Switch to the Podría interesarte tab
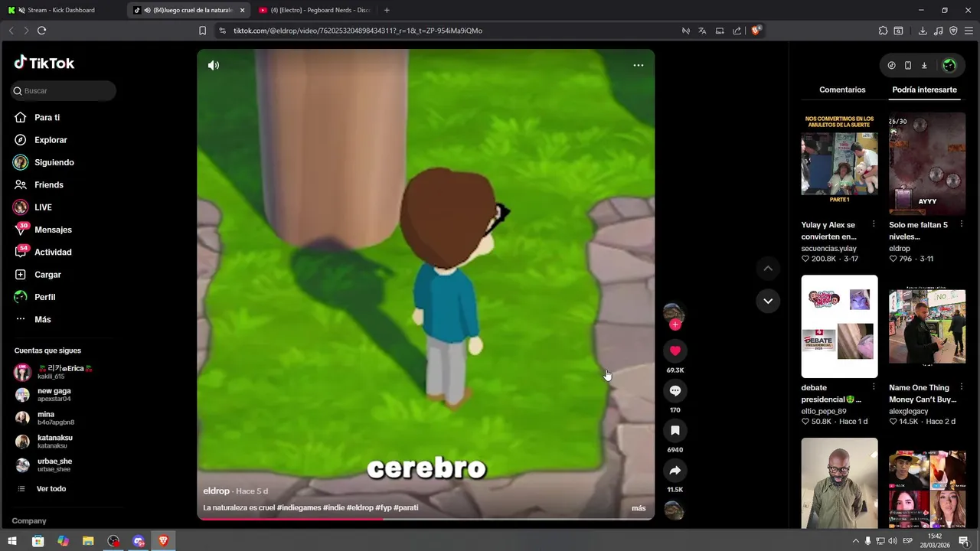980x551 pixels. point(924,90)
